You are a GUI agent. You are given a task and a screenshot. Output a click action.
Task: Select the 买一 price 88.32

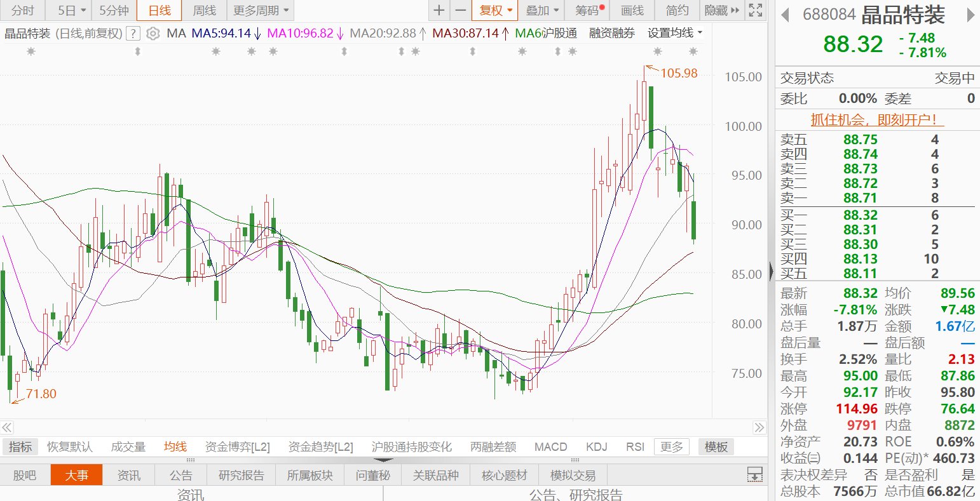click(861, 215)
